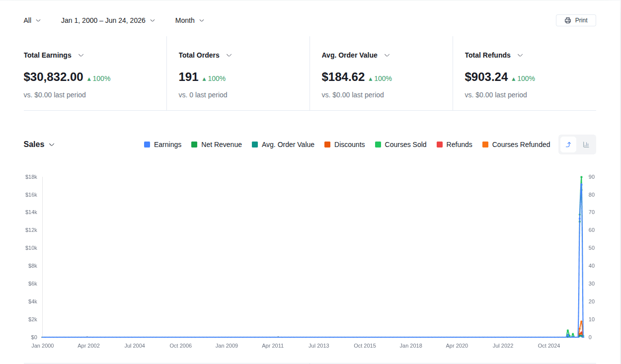Switch to bar chart view icon
621x364 pixels.
[586, 145]
